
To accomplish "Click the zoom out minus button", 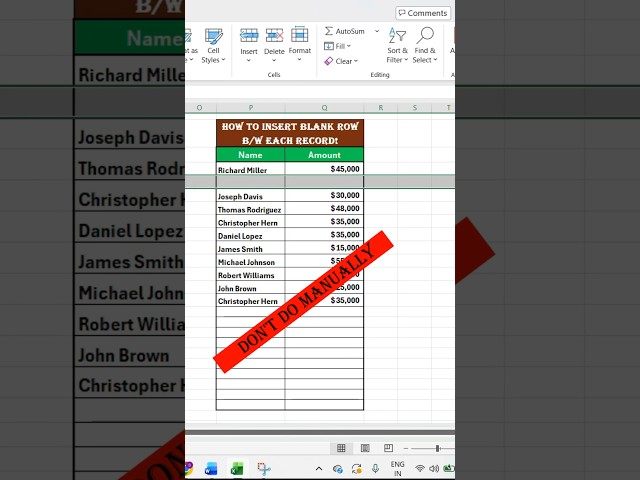I will pyautogui.click(x=406, y=449).
